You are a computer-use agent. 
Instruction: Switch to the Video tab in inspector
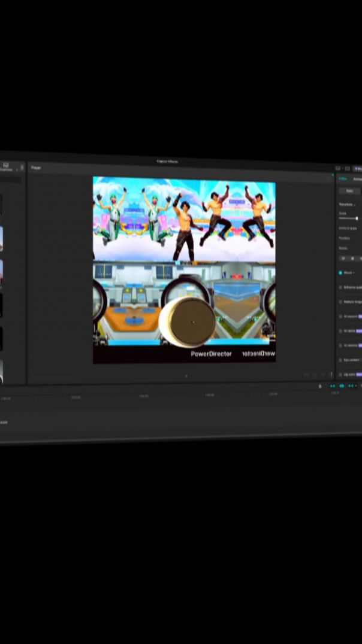343,178
